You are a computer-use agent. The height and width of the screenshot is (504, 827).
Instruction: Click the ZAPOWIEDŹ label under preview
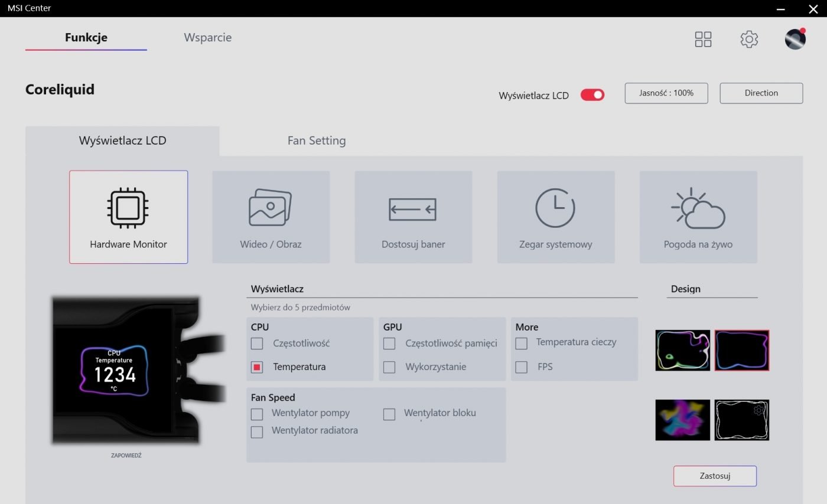(x=126, y=456)
